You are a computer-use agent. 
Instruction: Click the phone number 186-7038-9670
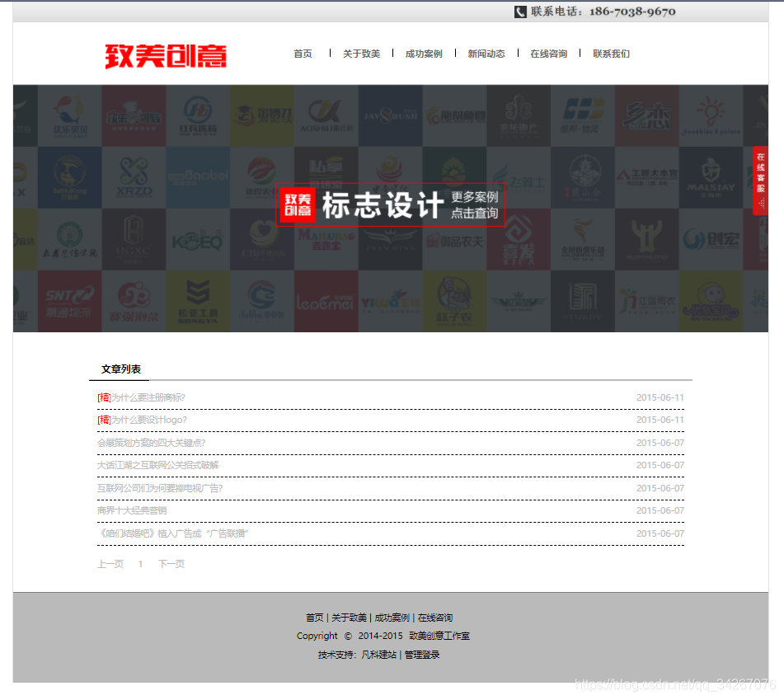point(632,12)
